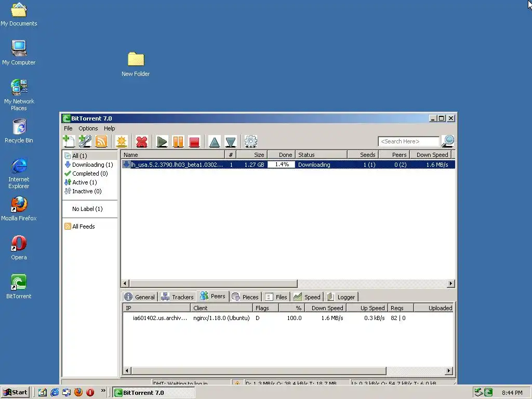Switch to the Logger tab

pos(341,297)
